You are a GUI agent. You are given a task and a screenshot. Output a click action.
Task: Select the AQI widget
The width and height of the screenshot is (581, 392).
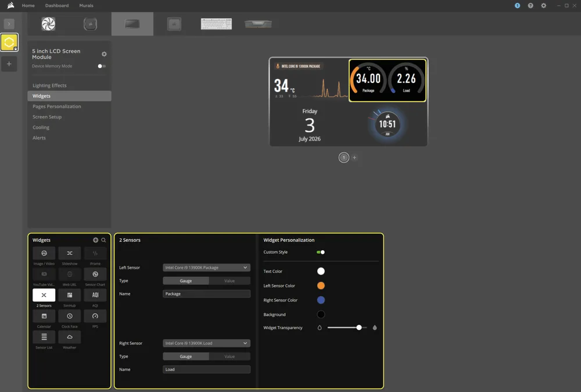coord(95,295)
